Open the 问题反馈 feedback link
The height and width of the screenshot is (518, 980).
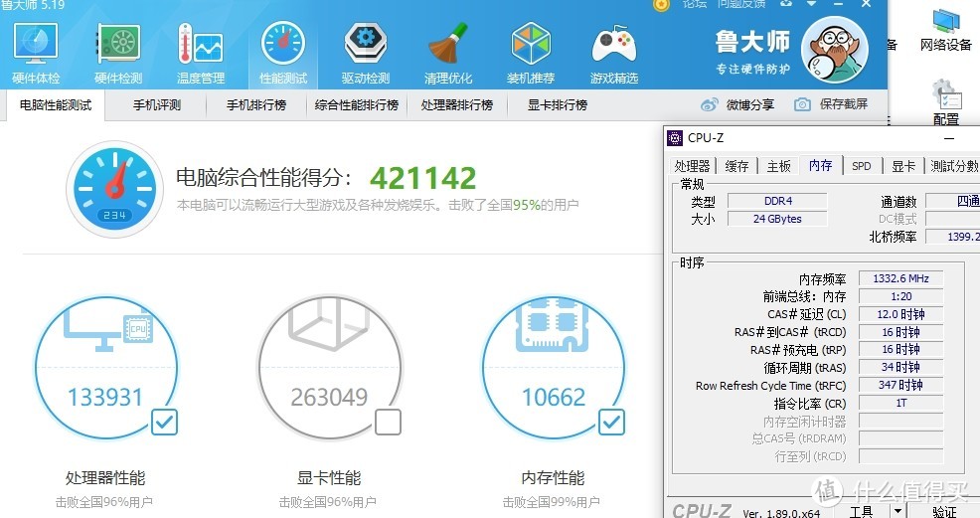(741, 4)
